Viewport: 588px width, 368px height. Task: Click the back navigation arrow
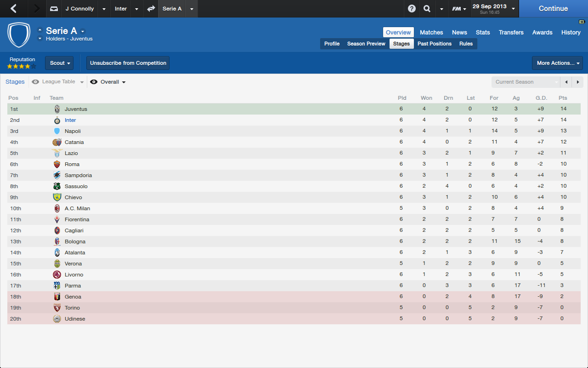point(14,9)
